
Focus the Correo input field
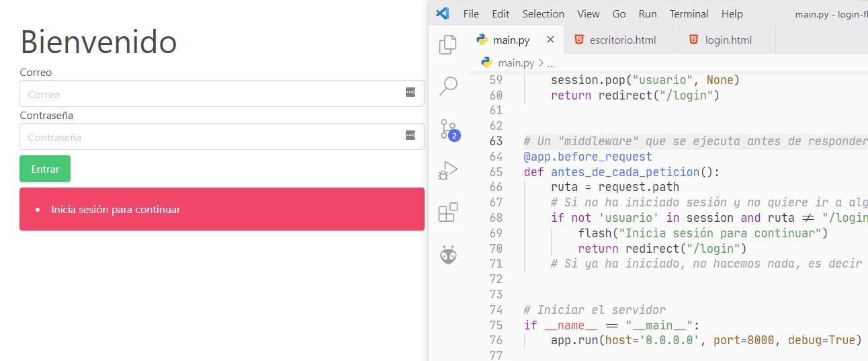click(222, 93)
